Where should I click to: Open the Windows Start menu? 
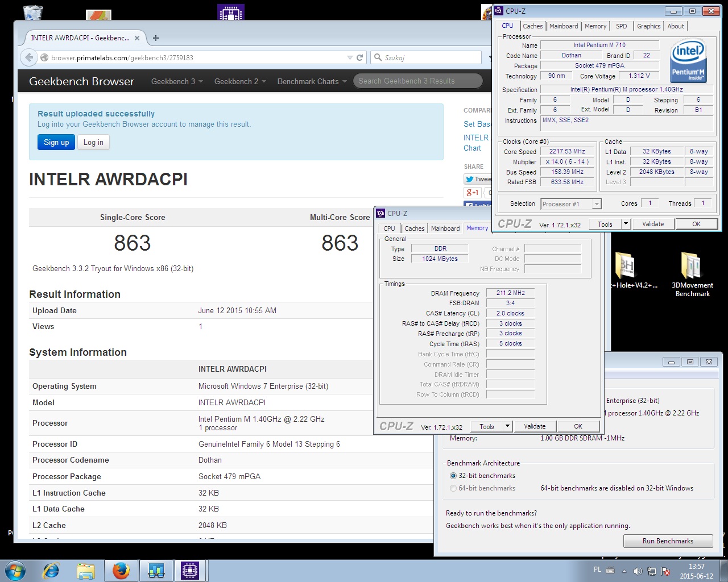pyautogui.click(x=15, y=571)
